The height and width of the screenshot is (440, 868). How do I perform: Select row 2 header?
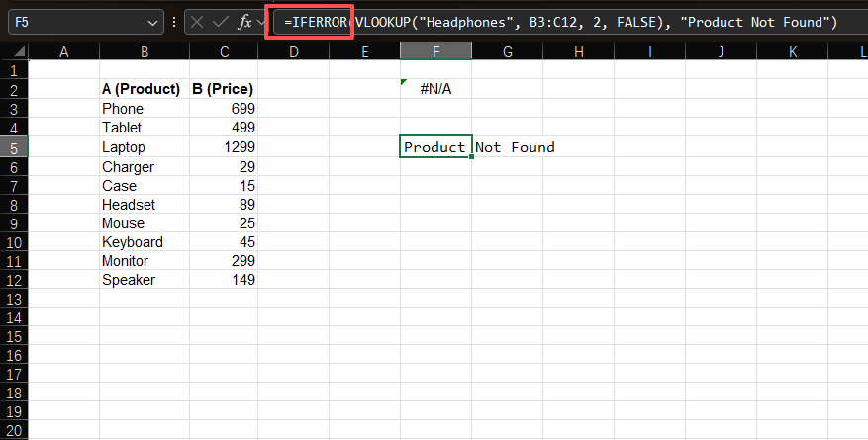14,90
